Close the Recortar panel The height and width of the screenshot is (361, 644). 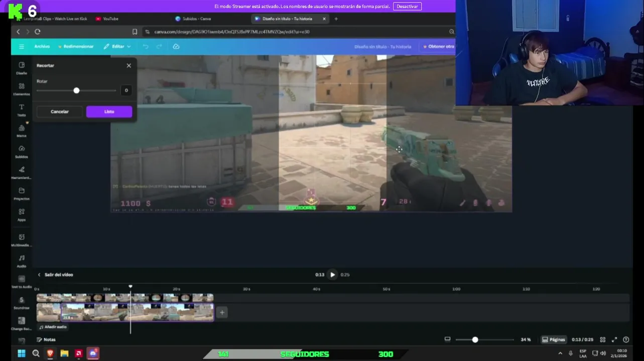(x=129, y=66)
